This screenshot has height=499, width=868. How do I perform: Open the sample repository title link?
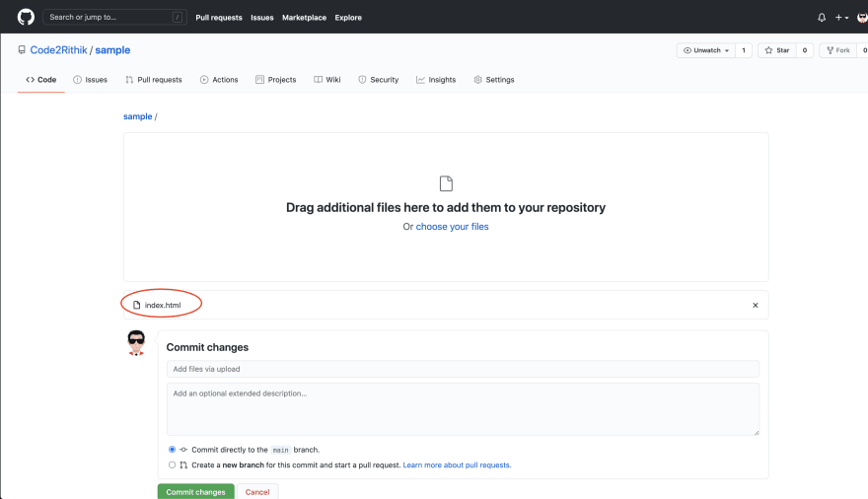tap(112, 49)
